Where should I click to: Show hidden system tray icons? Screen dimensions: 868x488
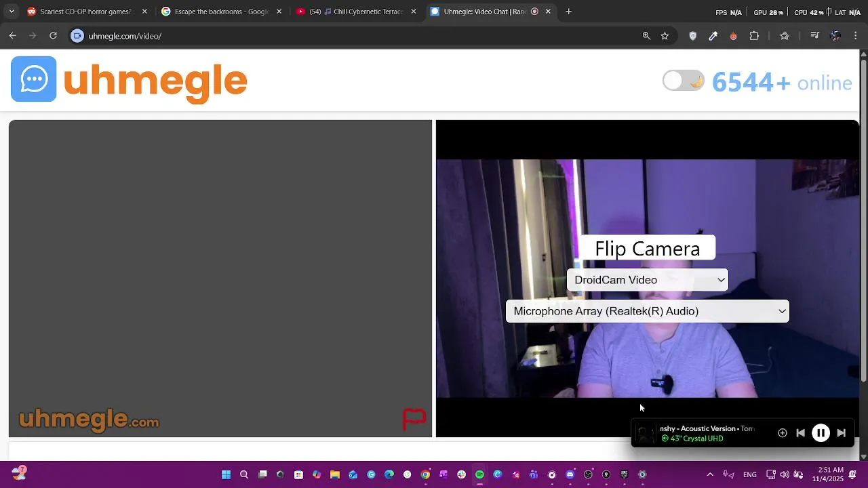[x=710, y=474]
